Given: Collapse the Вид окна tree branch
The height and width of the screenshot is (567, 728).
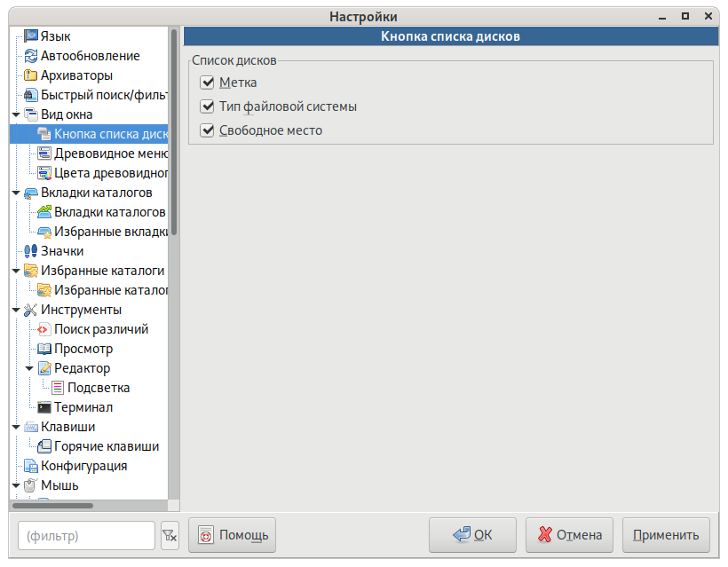Looking at the screenshot, I should [x=16, y=114].
